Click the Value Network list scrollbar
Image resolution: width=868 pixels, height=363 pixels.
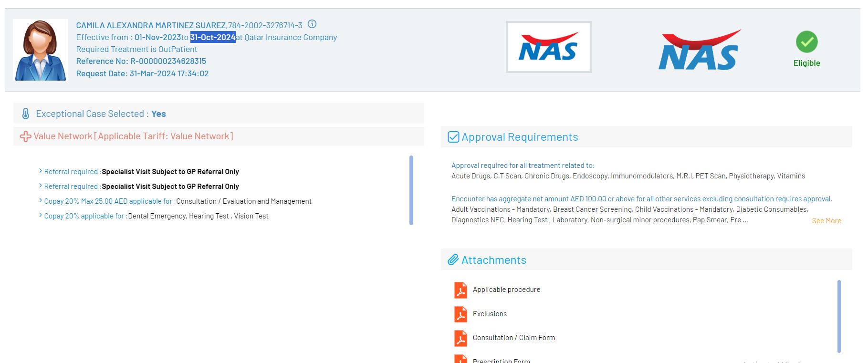click(411, 190)
